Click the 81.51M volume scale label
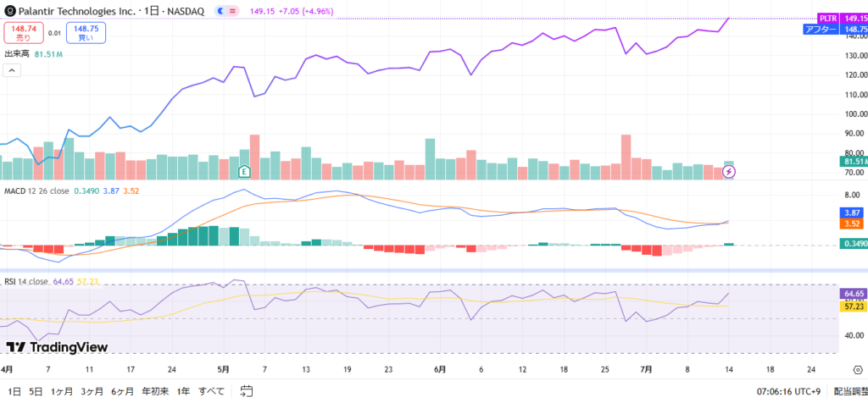This screenshot has width=868, height=403. coord(854,162)
